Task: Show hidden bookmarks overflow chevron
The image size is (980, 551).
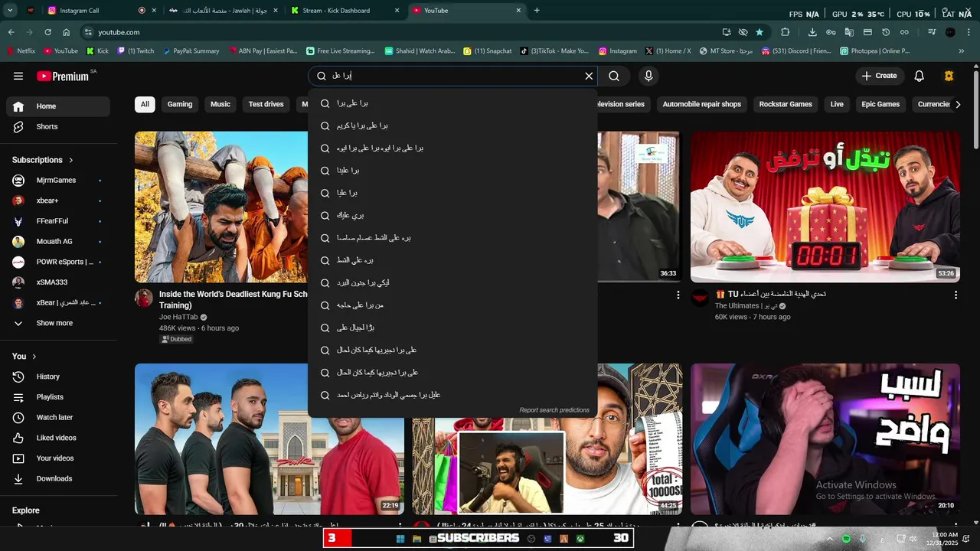Action: click(962, 51)
